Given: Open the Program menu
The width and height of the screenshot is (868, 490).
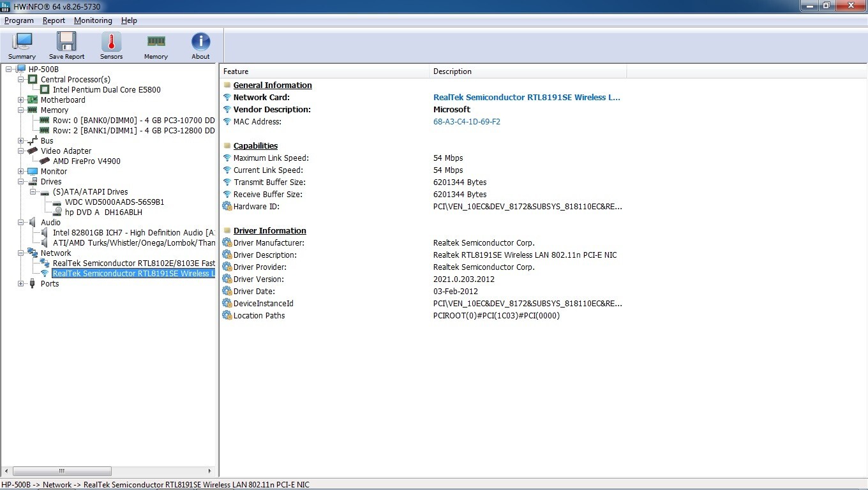Looking at the screenshot, I should (19, 20).
